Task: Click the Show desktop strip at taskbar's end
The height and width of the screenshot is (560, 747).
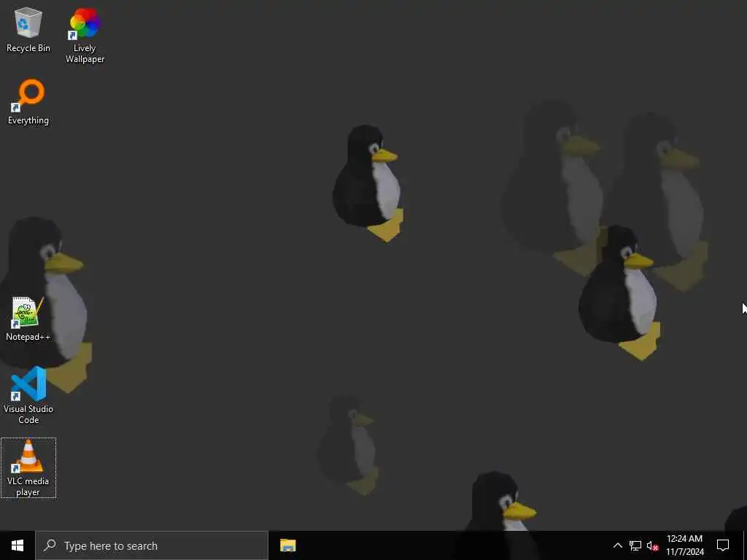Action: click(x=745, y=545)
